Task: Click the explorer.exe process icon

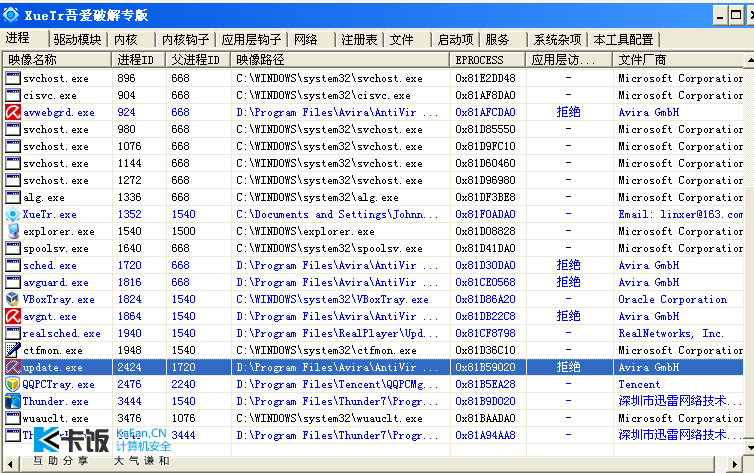Action: coord(13,231)
